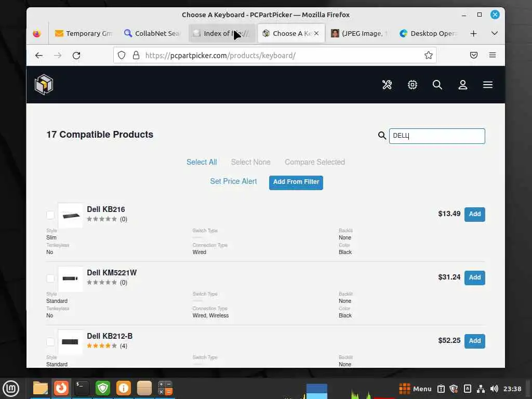Click the Select All link
Viewport: 532px width, 399px height.
click(202, 162)
